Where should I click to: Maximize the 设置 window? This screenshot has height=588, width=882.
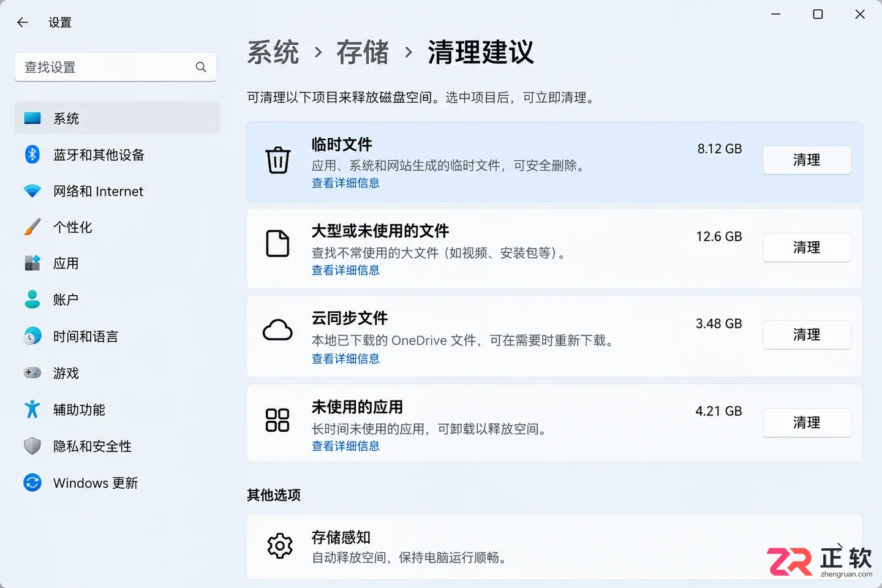tap(818, 14)
